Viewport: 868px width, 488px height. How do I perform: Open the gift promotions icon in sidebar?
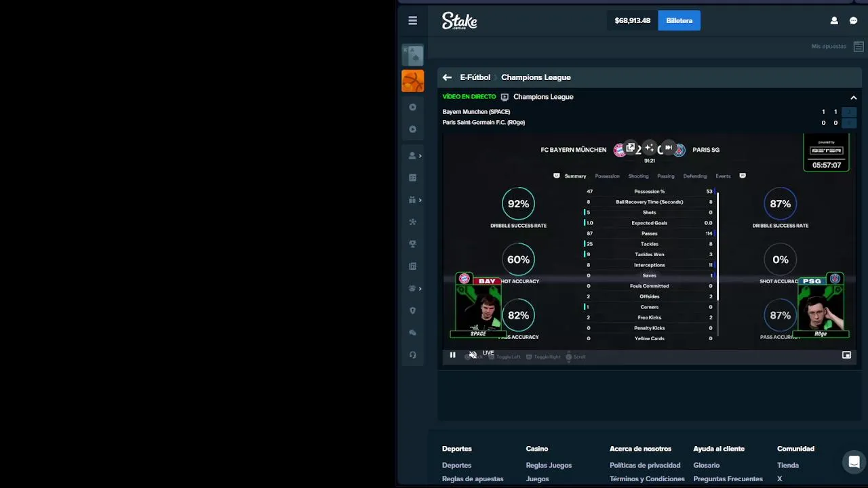[x=412, y=200]
